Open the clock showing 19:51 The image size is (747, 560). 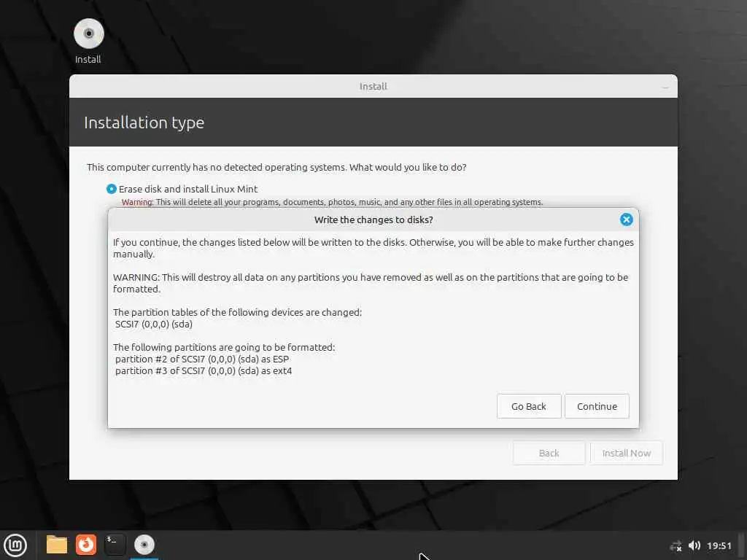click(x=719, y=545)
